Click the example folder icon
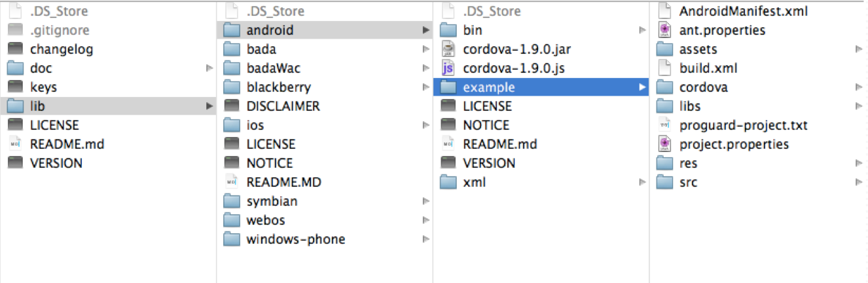 pos(448,87)
